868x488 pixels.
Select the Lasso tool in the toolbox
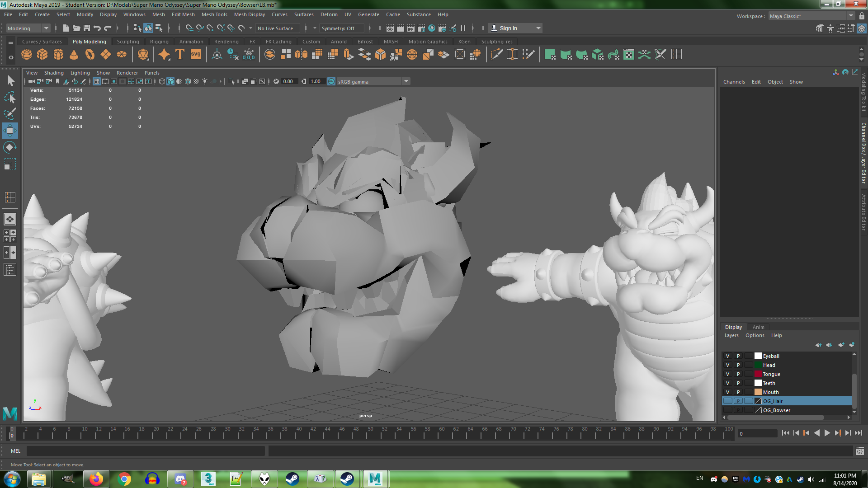click(10, 97)
